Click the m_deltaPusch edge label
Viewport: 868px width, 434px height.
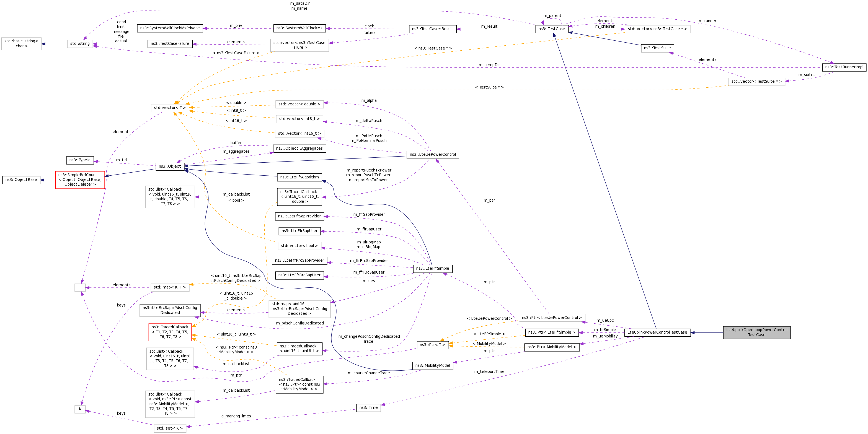point(369,121)
